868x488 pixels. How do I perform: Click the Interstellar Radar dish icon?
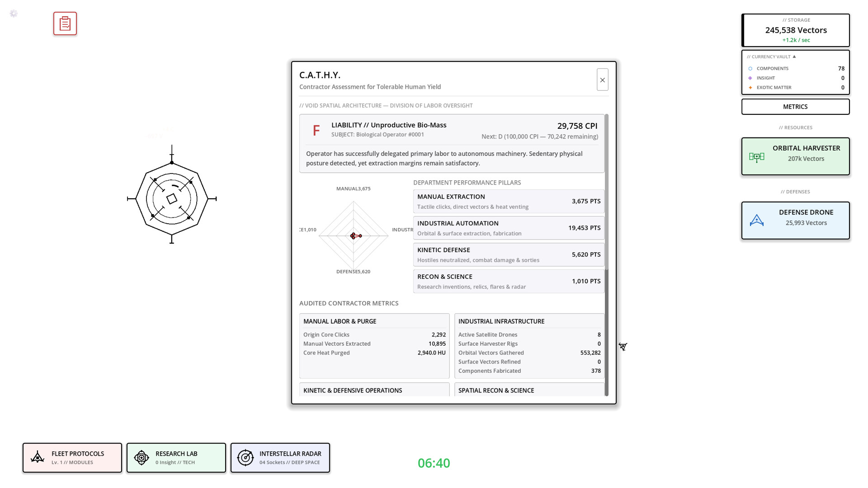pyautogui.click(x=245, y=457)
